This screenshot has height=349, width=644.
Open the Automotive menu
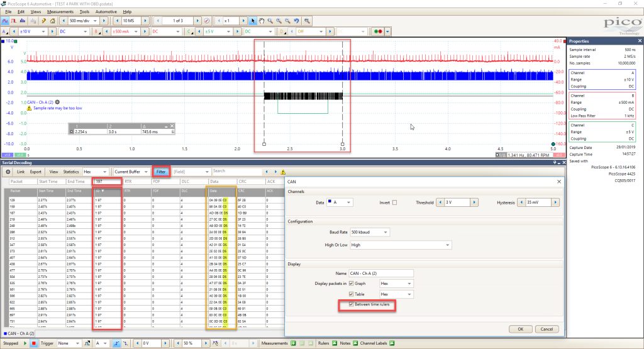tap(106, 11)
